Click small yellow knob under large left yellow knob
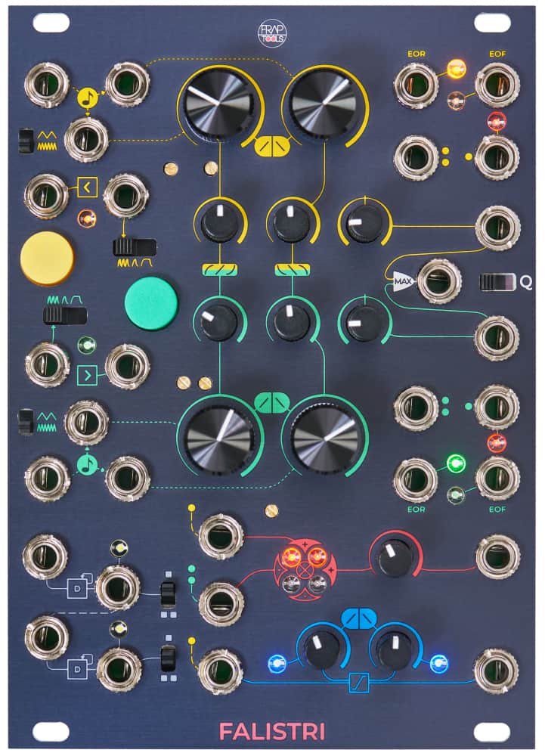The image size is (545, 756). click(220, 225)
